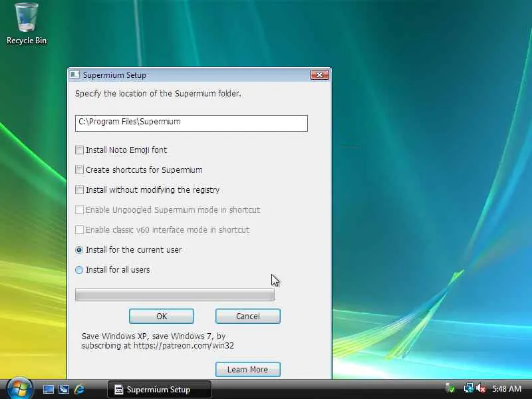Screen dimensions: 532x399
Task: Click the 5:48 AM taskbar clock
Action: 507,389
